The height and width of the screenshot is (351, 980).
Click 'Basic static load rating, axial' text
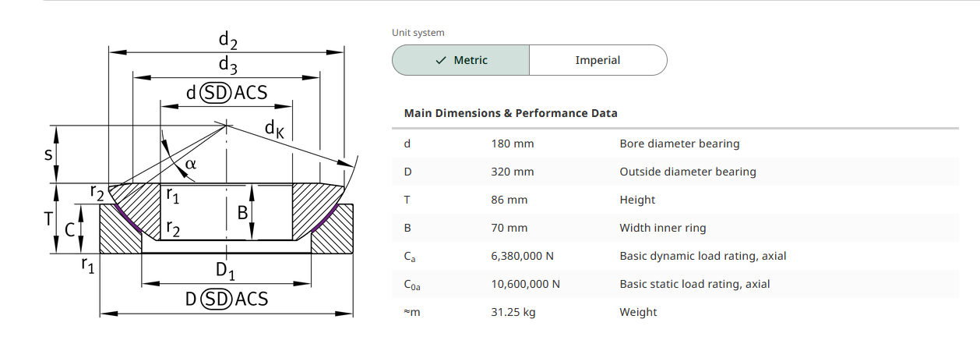click(x=695, y=284)
